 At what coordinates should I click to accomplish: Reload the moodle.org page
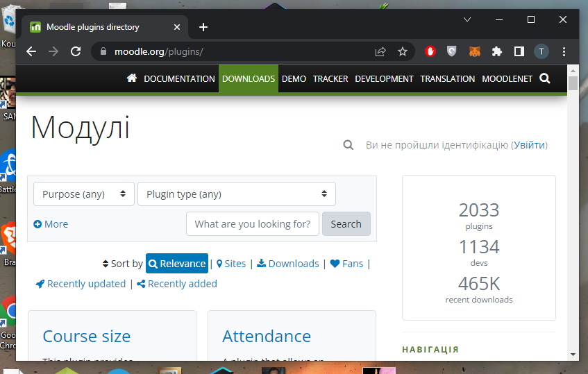[x=76, y=52]
